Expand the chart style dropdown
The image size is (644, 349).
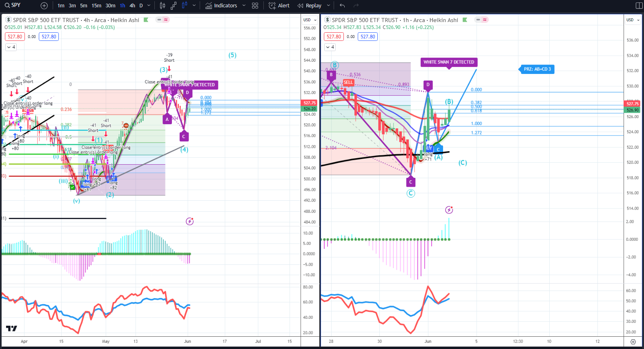(194, 6)
